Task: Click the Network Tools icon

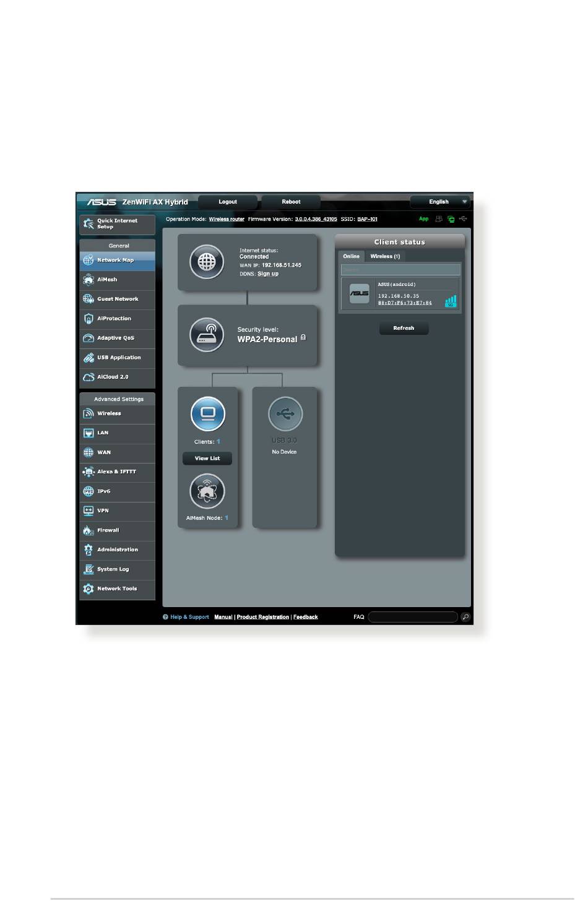Action: (x=89, y=589)
